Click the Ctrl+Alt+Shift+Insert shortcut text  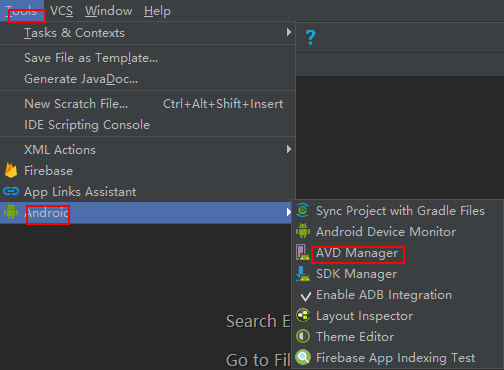(223, 104)
